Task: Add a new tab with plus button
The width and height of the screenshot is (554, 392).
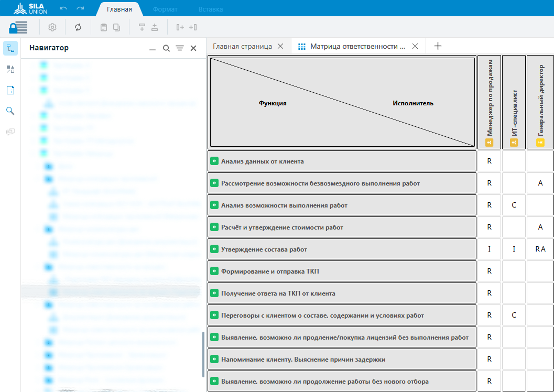Action: pos(438,46)
